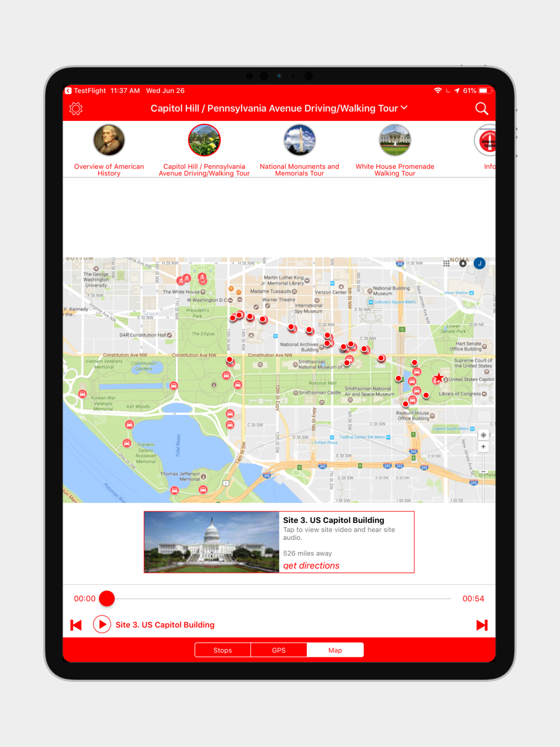Tap Thomas Jefferson Memorial map pin
560x747 pixels.
click(203, 477)
